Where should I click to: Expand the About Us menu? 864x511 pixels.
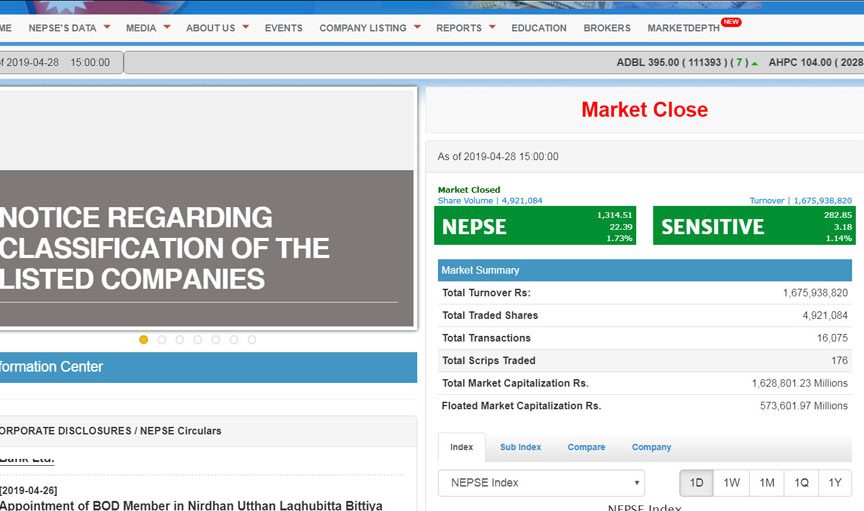point(216,28)
